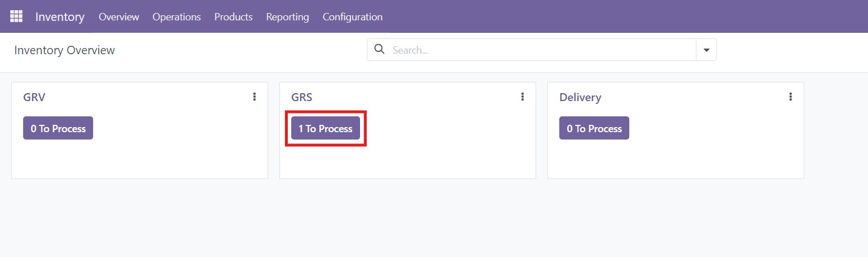Focus the Search input field
Screen dimensions: 868x257
pos(542,50)
